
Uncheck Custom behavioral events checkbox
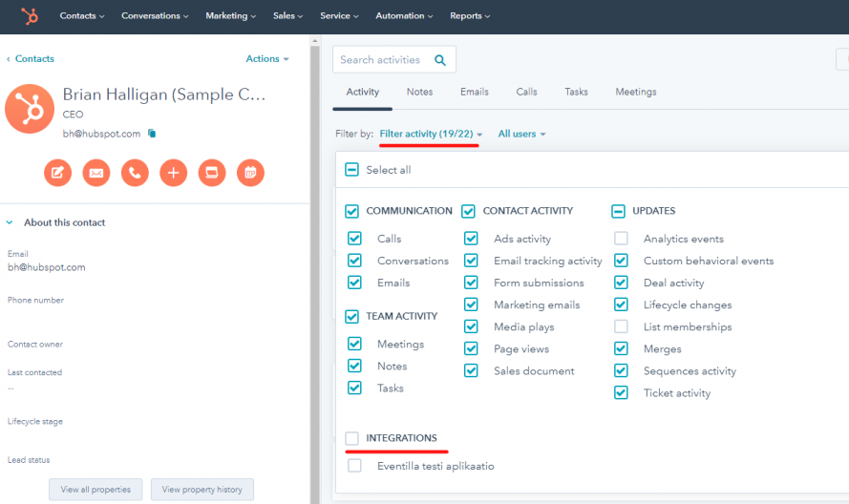(621, 261)
